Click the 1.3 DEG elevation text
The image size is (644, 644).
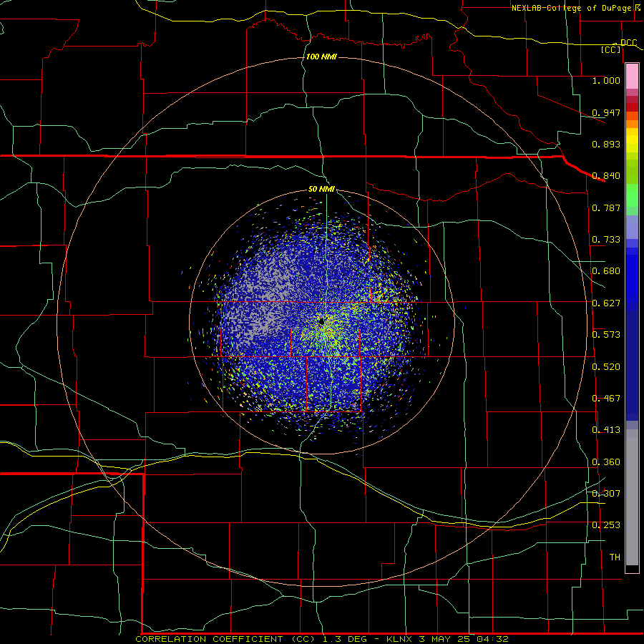[345, 639]
